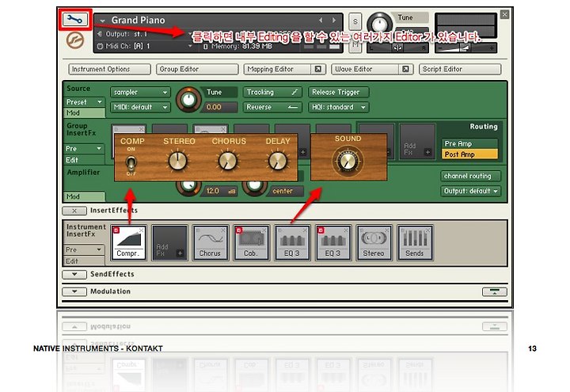Adjust the header Tune knob

(379, 23)
